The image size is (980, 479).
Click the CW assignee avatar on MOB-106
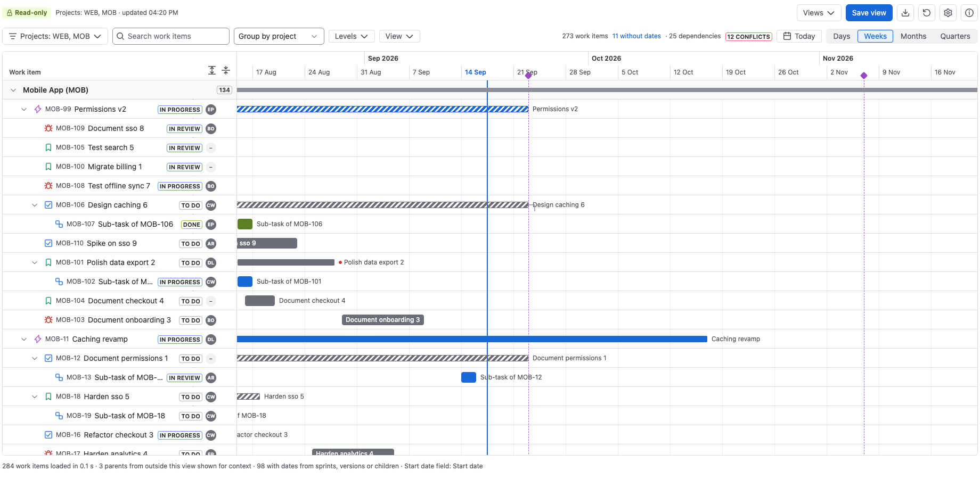[x=211, y=205]
